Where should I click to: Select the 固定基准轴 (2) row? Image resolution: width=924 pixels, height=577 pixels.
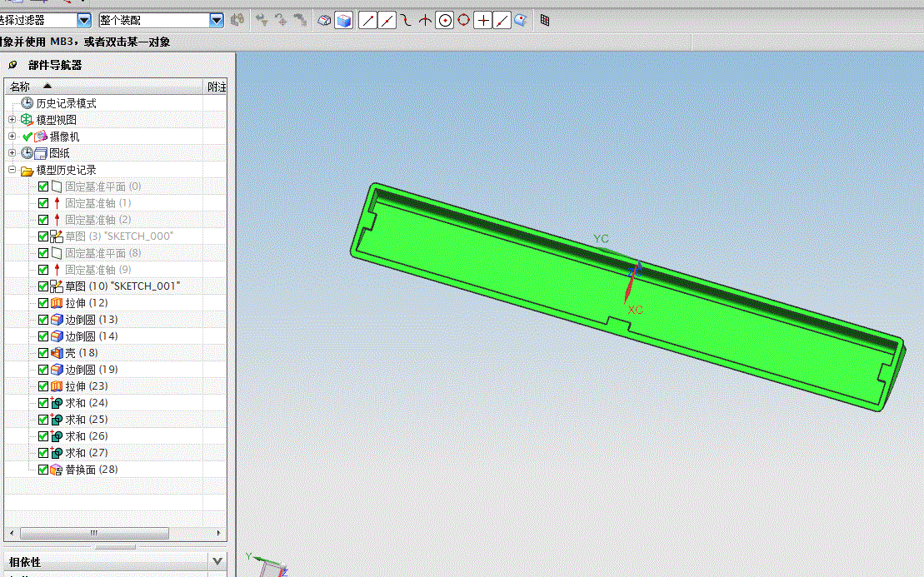point(116,220)
